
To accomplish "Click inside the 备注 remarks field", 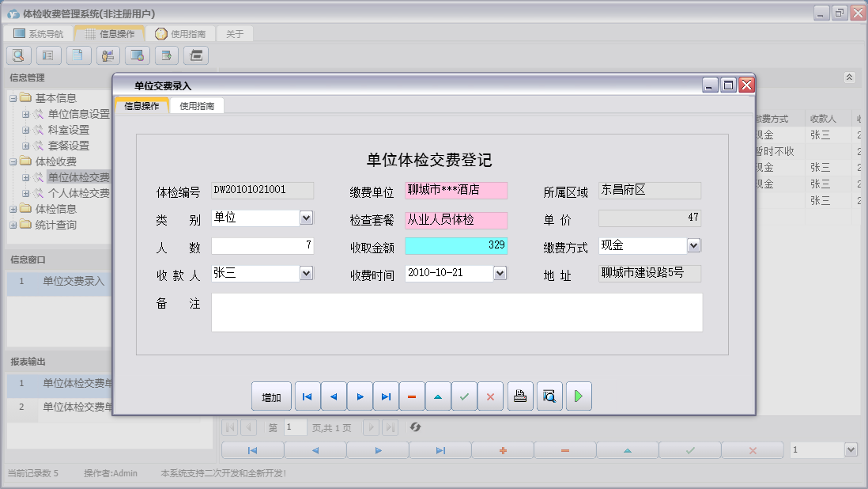I will click(456, 312).
